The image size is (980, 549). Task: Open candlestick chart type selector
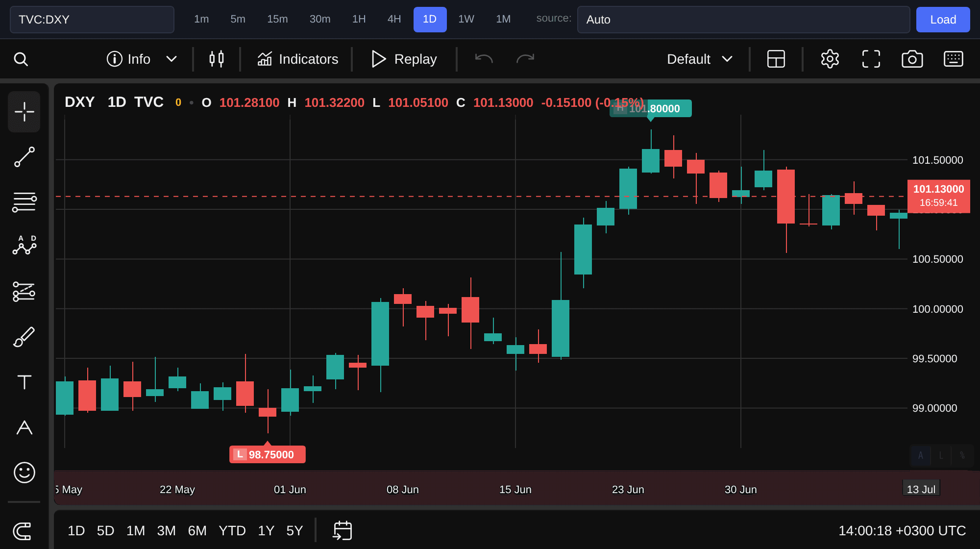pos(216,59)
